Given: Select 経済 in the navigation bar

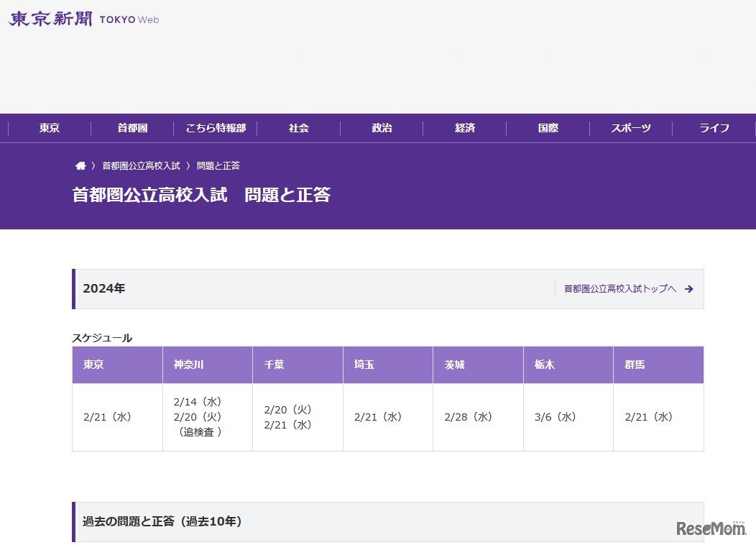Looking at the screenshot, I should pyautogui.click(x=465, y=128).
